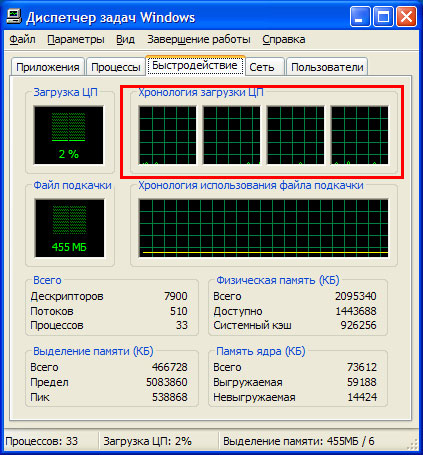Screen dimensions: 423x455
Task: Click the Физическая память (КБ) heading
Action: click(x=278, y=280)
